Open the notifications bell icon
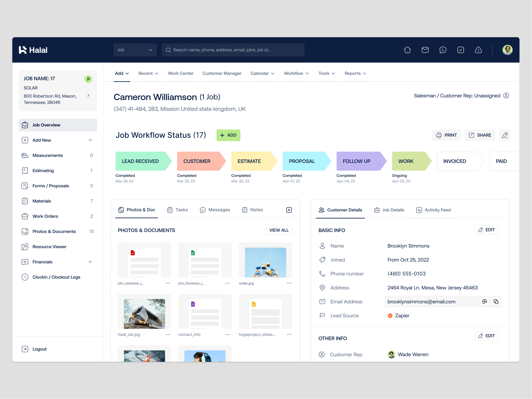Viewport: 532px width, 399px height. (478, 50)
